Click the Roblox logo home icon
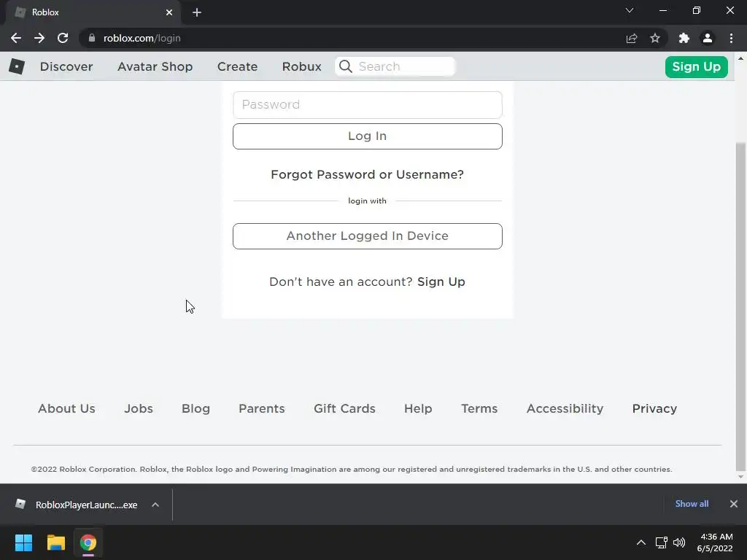The width and height of the screenshot is (747, 560). (17, 66)
